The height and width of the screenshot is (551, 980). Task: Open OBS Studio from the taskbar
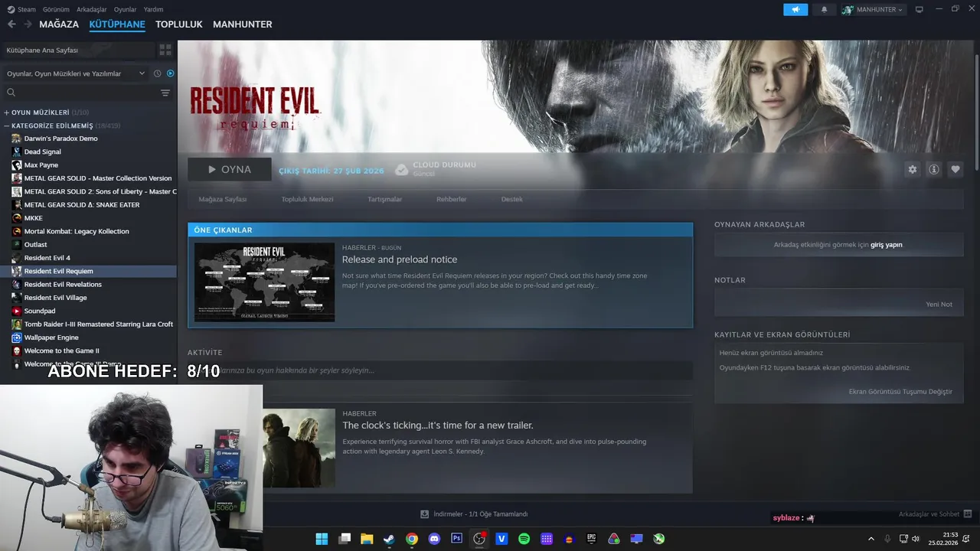click(x=479, y=539)
